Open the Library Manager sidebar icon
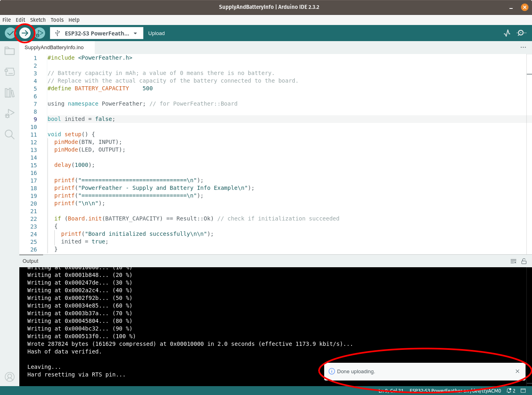 click(x=10, y=93)
